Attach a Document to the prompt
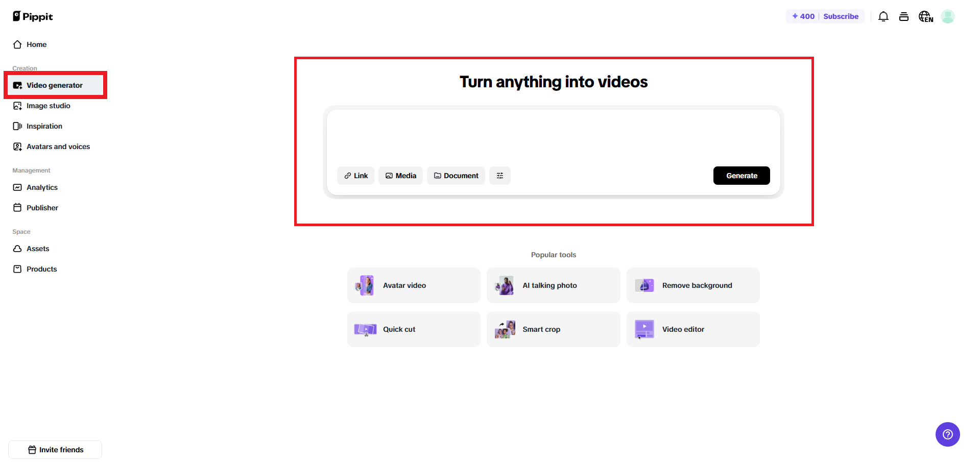Image resolution: width=980 pixels, height=465 pixels. click(456, 176)
